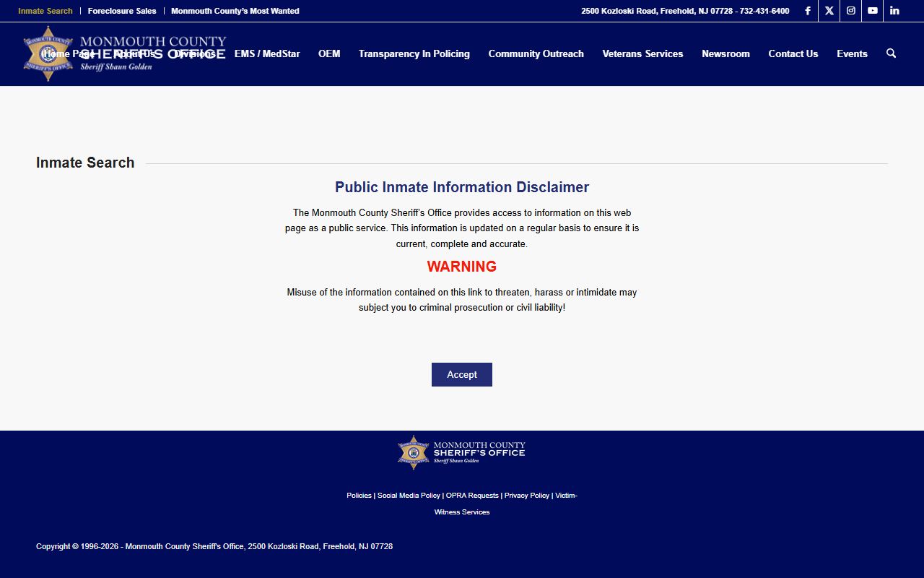This screenshot has width=924, height=578.
Task: Open the OEM menu item
Action: pyautogui.click(x=329, y=53)
